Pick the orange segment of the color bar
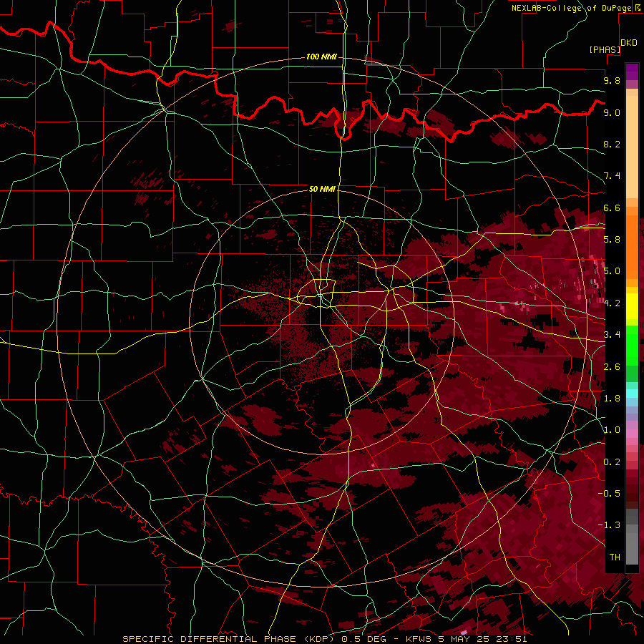 (632, 246)
